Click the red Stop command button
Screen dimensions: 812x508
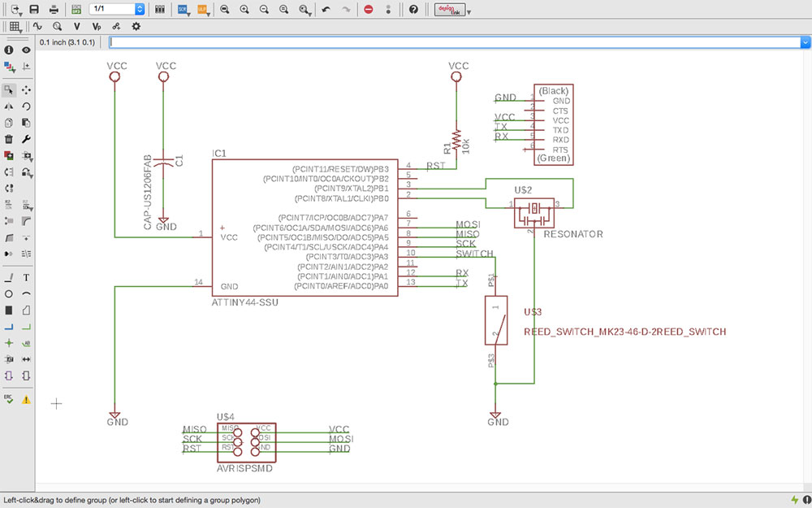[x=368, y=10]
